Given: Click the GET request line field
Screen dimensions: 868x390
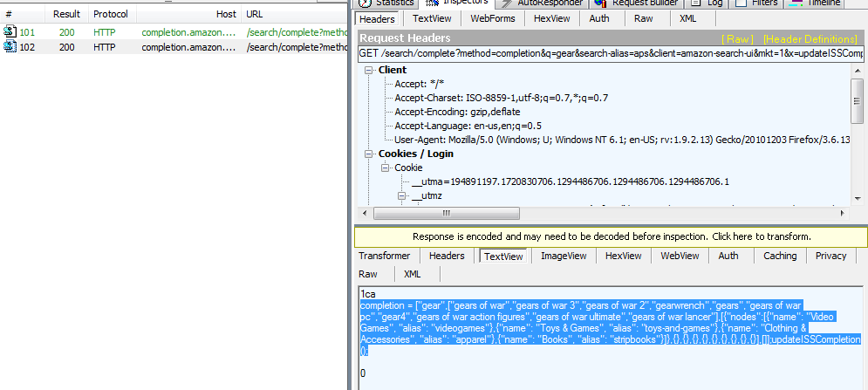Looking at the screenshot, I should 612,54.
